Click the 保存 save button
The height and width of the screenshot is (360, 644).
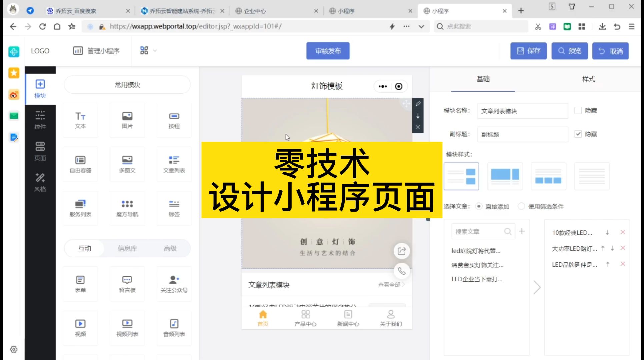[x=528, y=51]
